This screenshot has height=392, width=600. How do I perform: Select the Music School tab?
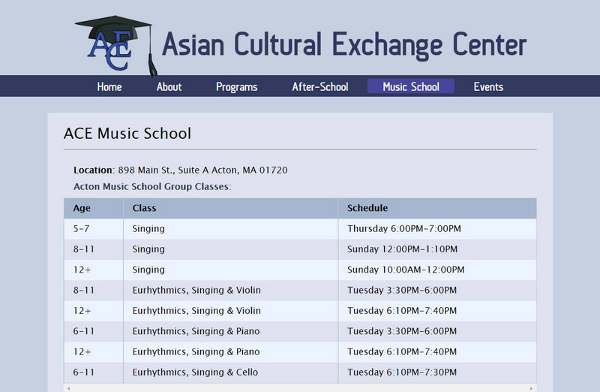tap(411, 87)
